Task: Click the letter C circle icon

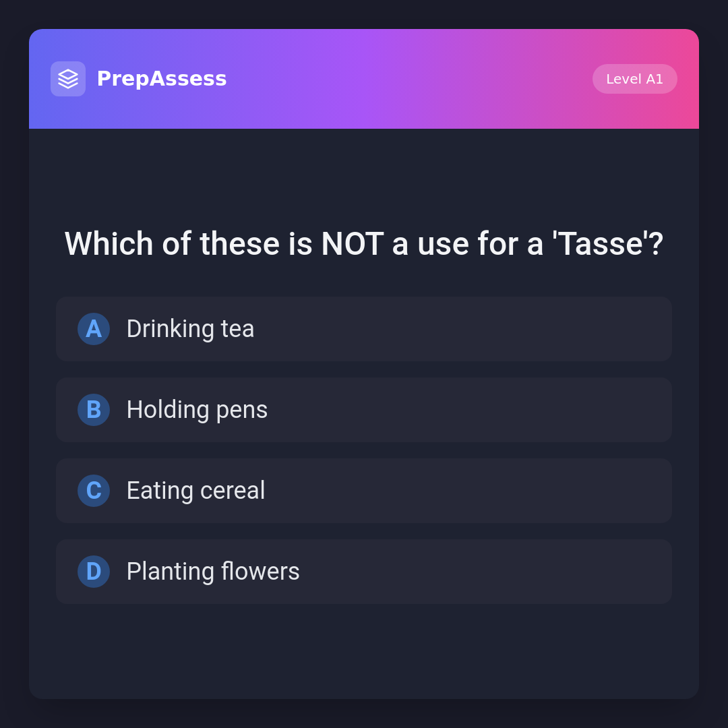Action: pos(94,491)
